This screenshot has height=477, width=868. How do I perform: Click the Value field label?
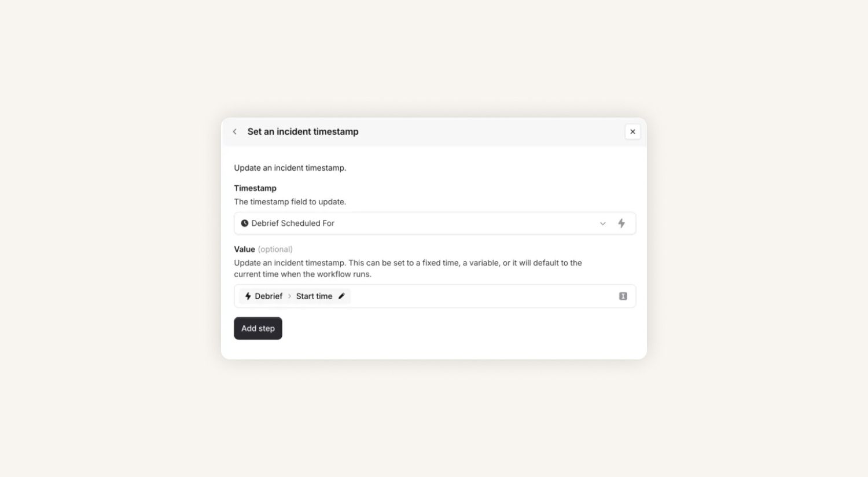pos(244,249)
